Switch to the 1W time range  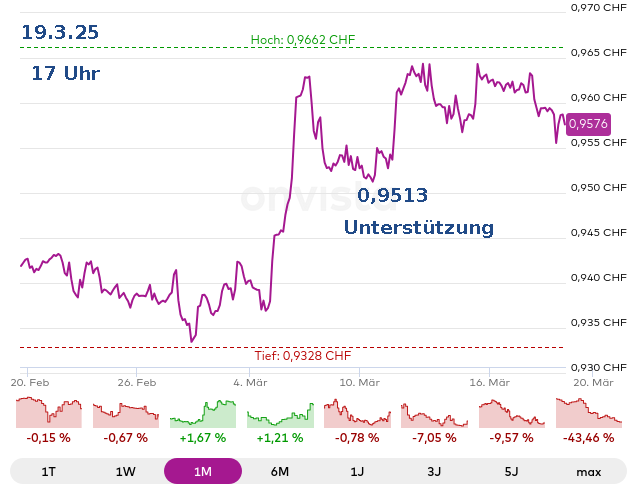click(126, 471)
